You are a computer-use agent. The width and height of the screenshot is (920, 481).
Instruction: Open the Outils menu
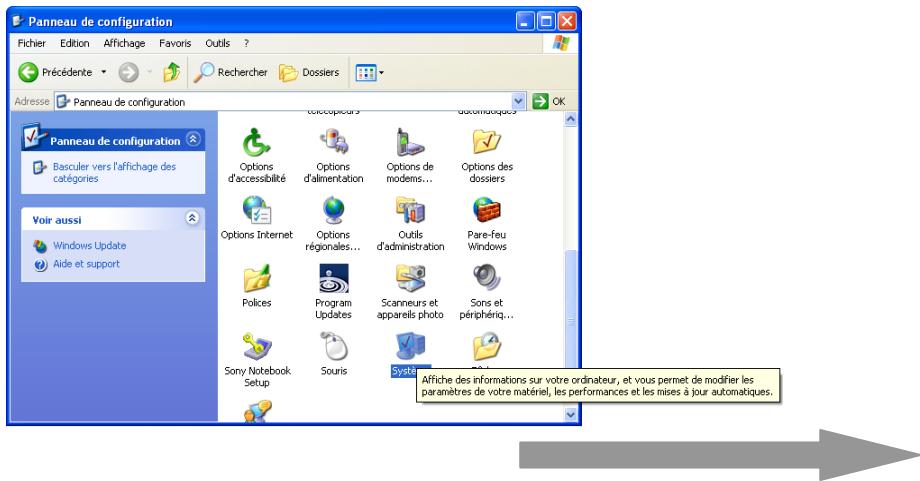click(218, 43)
